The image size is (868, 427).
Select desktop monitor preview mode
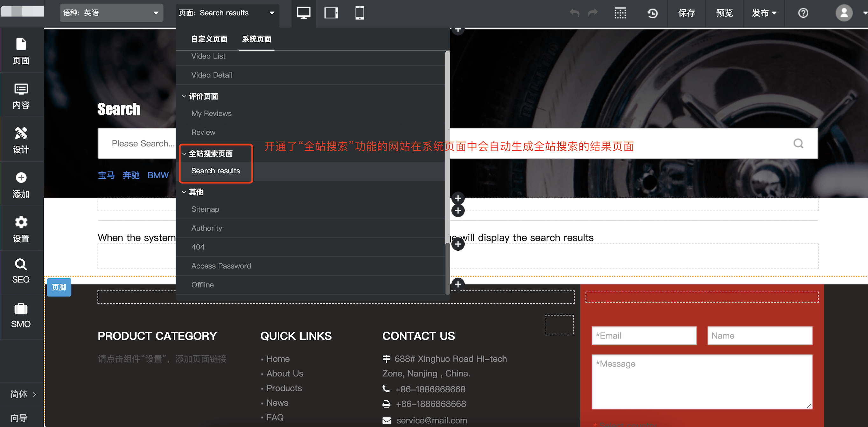tap(303, 13)
